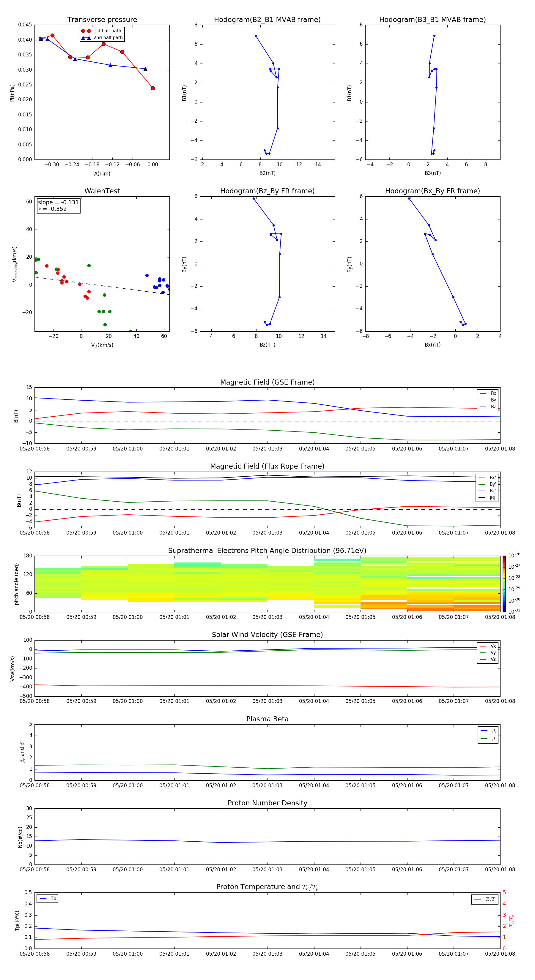Viewport: 535px width, 980px height.
Task: Click the "Np(#/cc)" y-axis label
Action: [x=20, y=837]
